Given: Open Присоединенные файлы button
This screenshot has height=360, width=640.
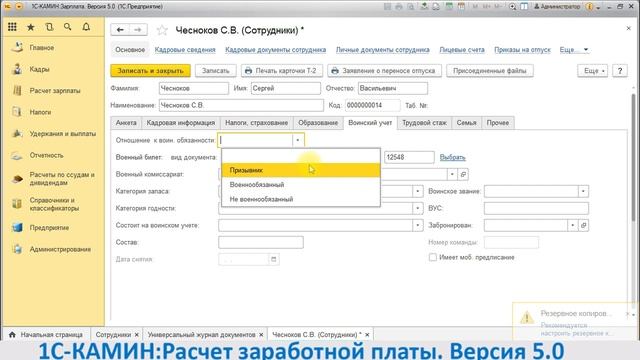Looking at the screenshot, I should click(490, 71).
